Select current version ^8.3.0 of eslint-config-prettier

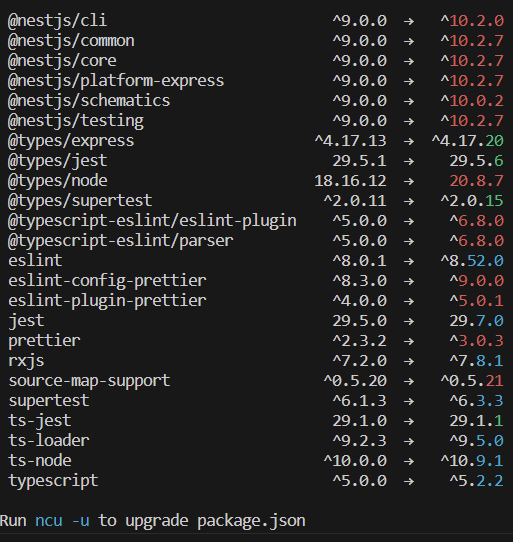[360, 281]
